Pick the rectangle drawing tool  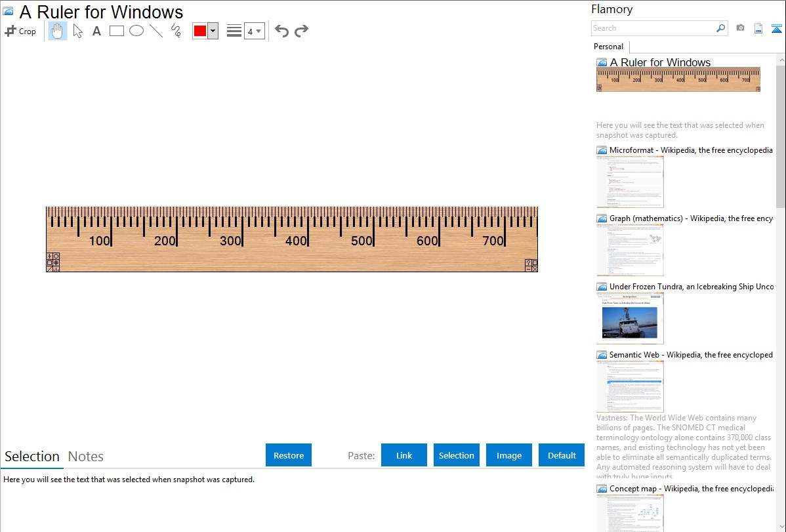(116, 31)
